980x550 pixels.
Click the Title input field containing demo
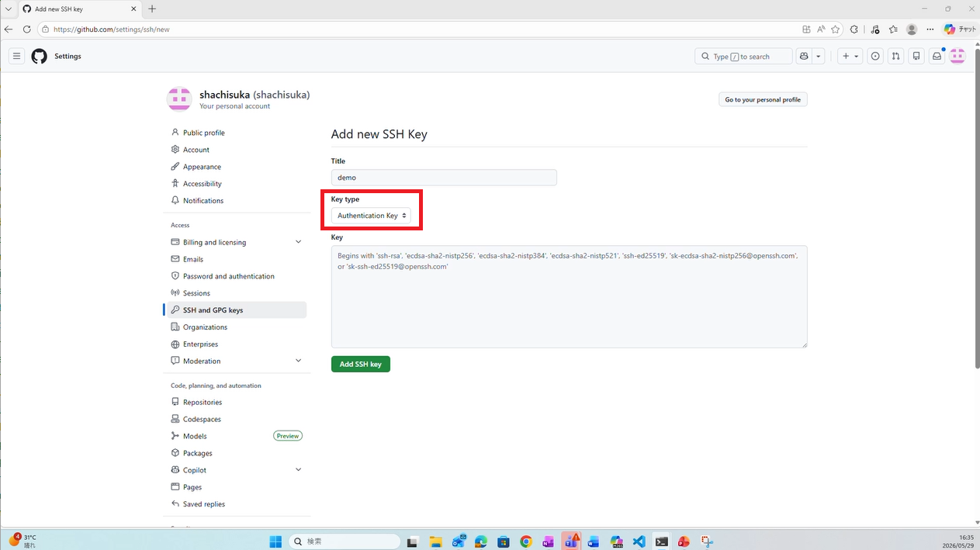coord(444,178)
